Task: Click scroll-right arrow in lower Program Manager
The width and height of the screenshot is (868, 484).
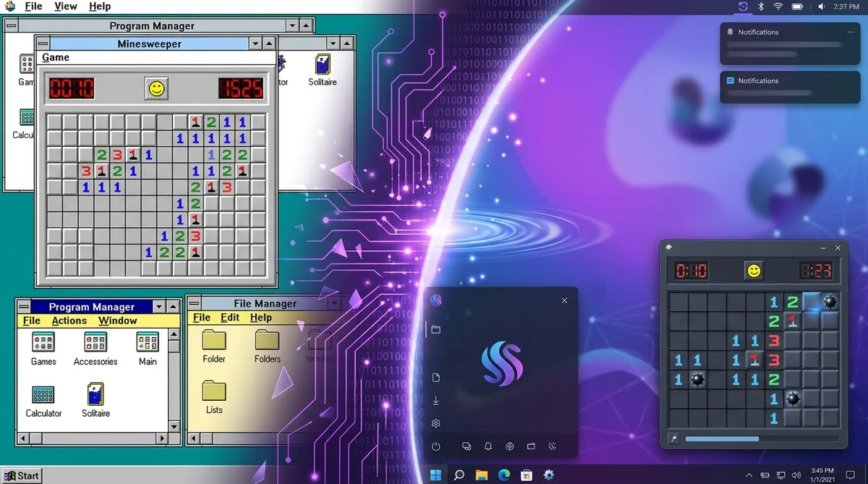Action: (x=161, y=438)
